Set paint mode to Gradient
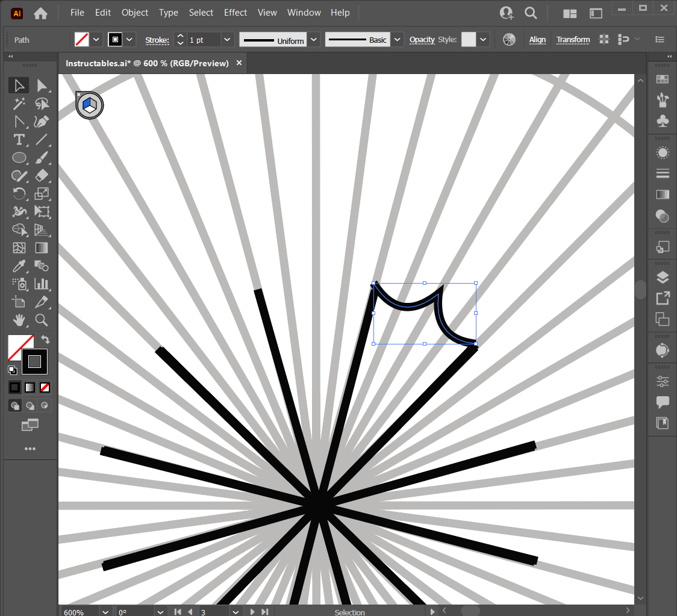Image resolution: width=677 pixels, height=616 pixels. (x=30, y=388)
